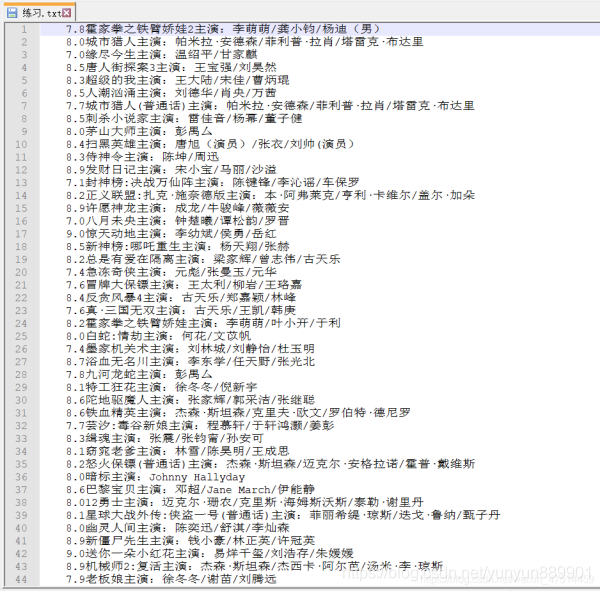This screenshot has height=591, width=600.
Task: Click line number 44 in the margin
Action: point(21,580)
